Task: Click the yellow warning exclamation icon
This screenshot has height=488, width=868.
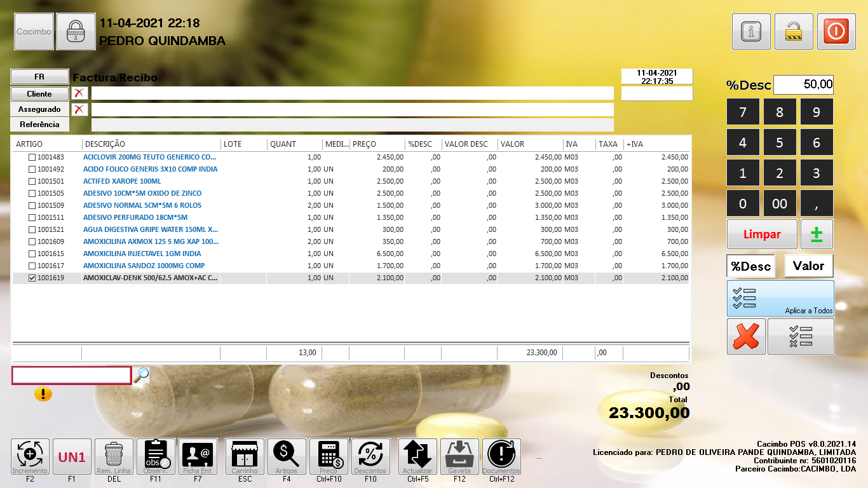Action: click(x=43, y=394)
